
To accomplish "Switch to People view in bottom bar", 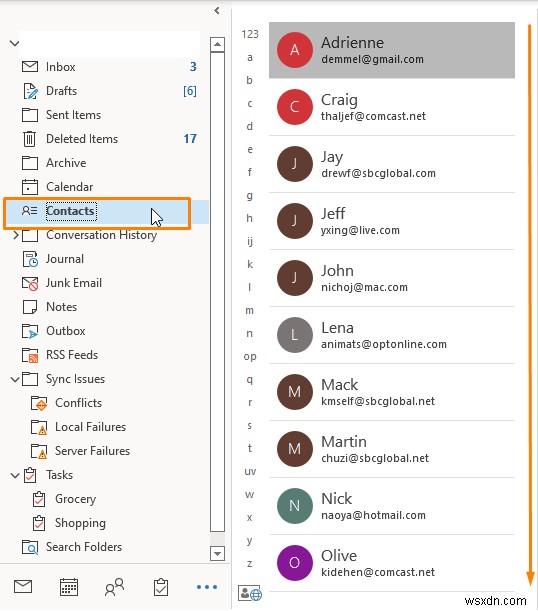I will [x=115, y=587].
